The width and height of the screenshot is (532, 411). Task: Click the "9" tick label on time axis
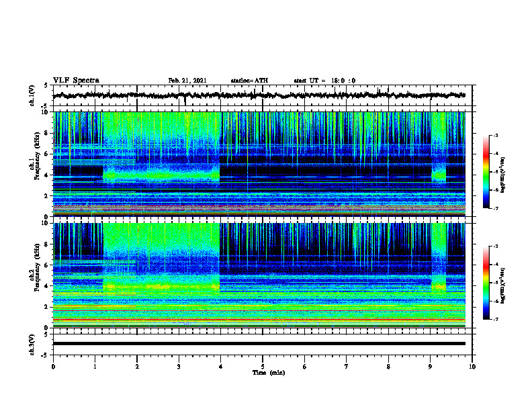point(430,367)
